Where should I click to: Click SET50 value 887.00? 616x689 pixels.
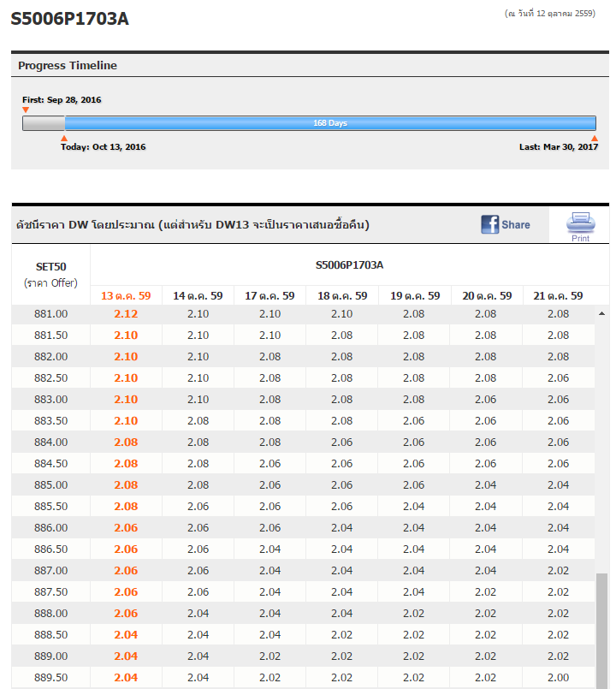tap(51, 570)
